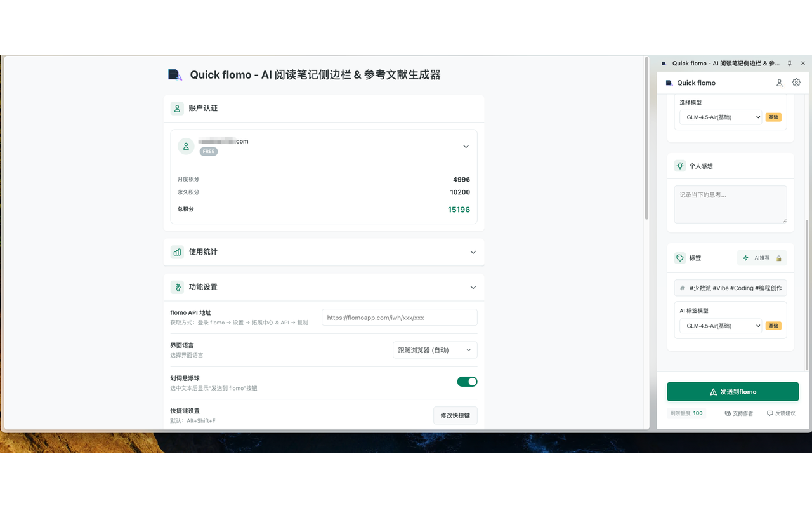Close the Quick flomo side panel
This screenshot has height=508, width=812.
[x=803, y=63]
